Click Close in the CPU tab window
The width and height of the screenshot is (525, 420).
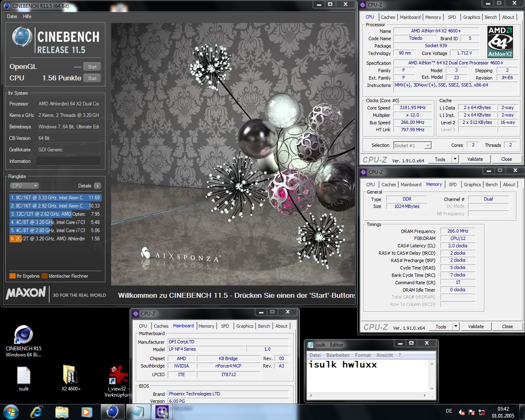tap(507, 159)
